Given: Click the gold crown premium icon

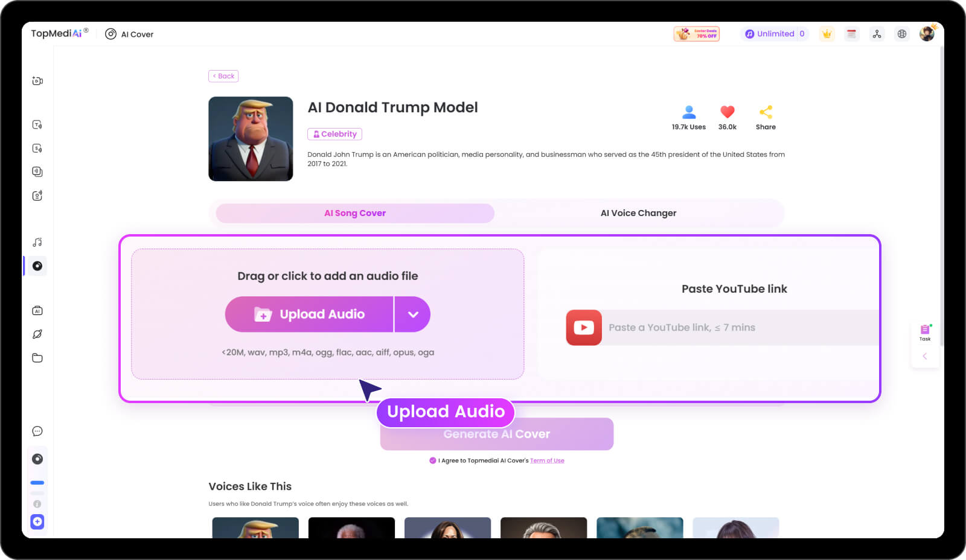Looking at the screenshot, I should (827, 34).
